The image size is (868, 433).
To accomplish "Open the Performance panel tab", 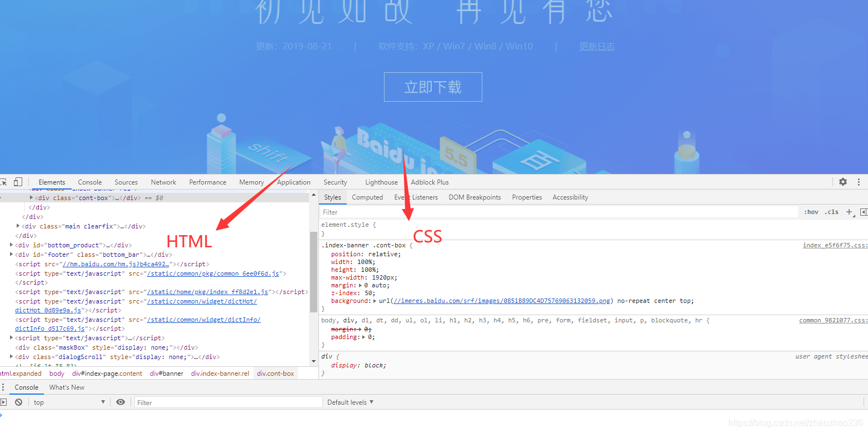I will pyautogui.click(x=208, y=182).
